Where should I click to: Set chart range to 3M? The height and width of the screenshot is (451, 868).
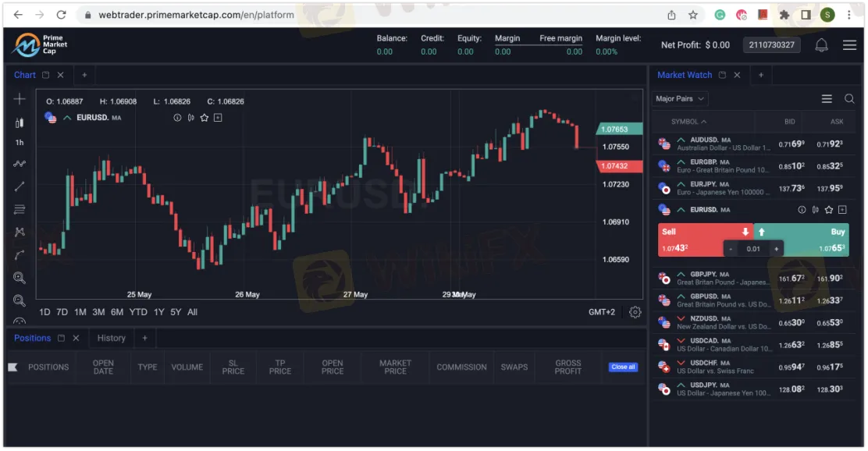(98, 312)
